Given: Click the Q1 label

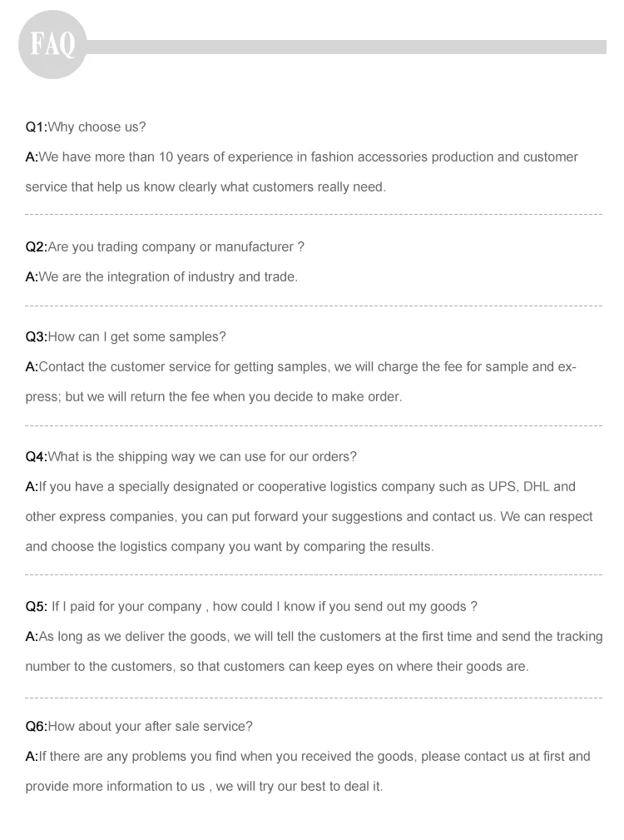Looking at the screenshot, I should click(x=36, y=127).
